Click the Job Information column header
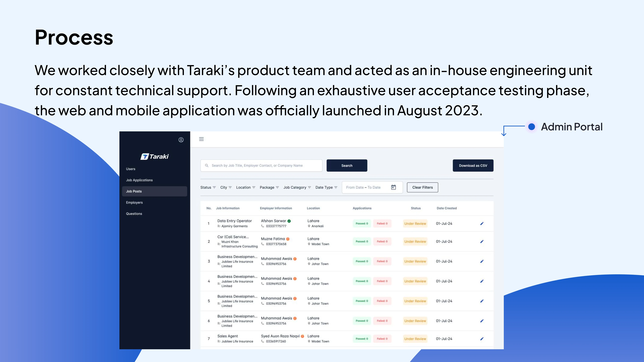Viewport: 644px width, 362px height. (x=228, y=208)
